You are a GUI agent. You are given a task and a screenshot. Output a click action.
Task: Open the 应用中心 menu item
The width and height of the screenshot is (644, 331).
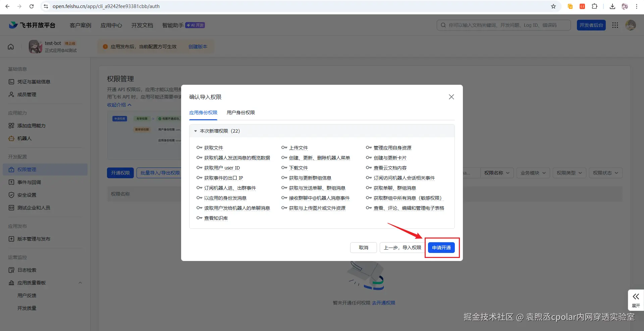point(111,25)
